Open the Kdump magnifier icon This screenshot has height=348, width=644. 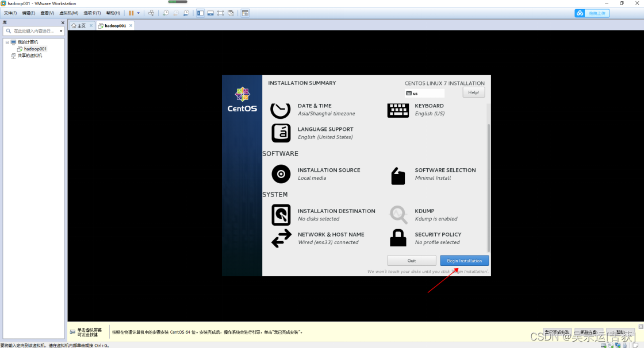398,215
